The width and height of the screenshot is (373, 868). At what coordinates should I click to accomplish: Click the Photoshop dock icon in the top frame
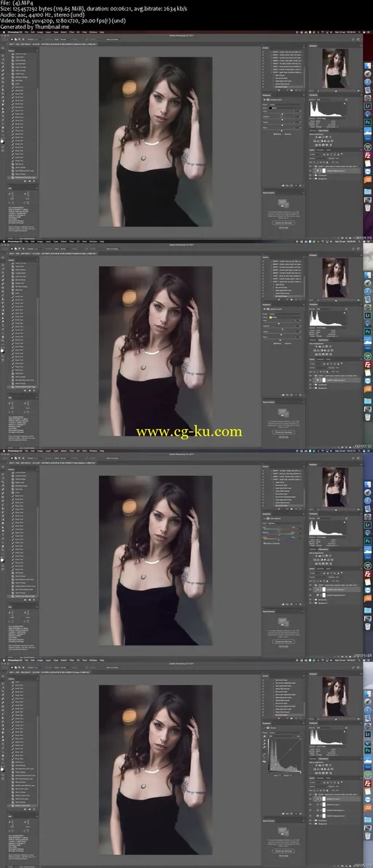[367, 122]
